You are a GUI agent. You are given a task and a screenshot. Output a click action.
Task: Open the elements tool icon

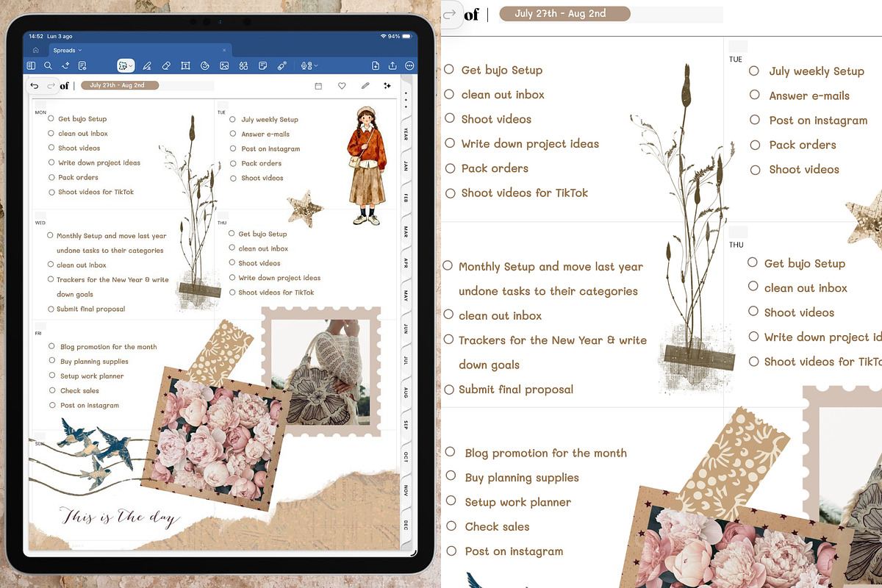[243, 65]
